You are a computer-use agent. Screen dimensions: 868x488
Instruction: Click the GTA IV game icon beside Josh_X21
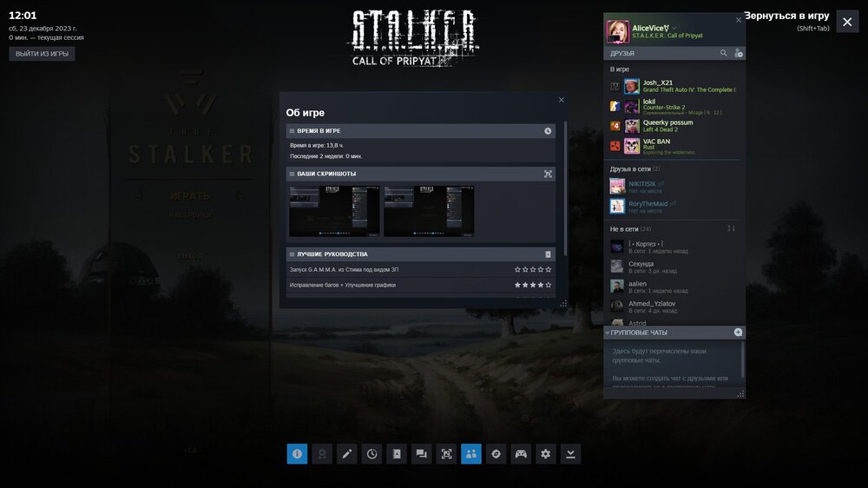pos(615,87)
